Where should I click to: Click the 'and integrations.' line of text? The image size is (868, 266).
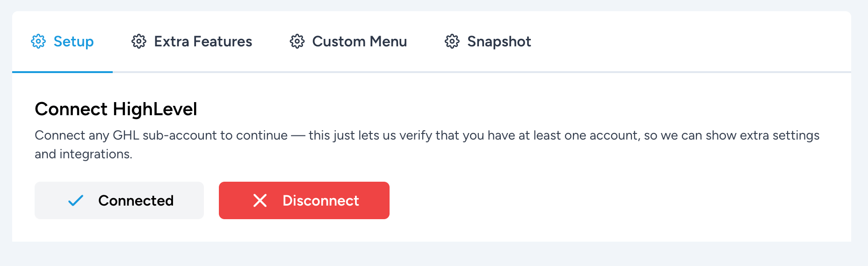tap(83, 154)
